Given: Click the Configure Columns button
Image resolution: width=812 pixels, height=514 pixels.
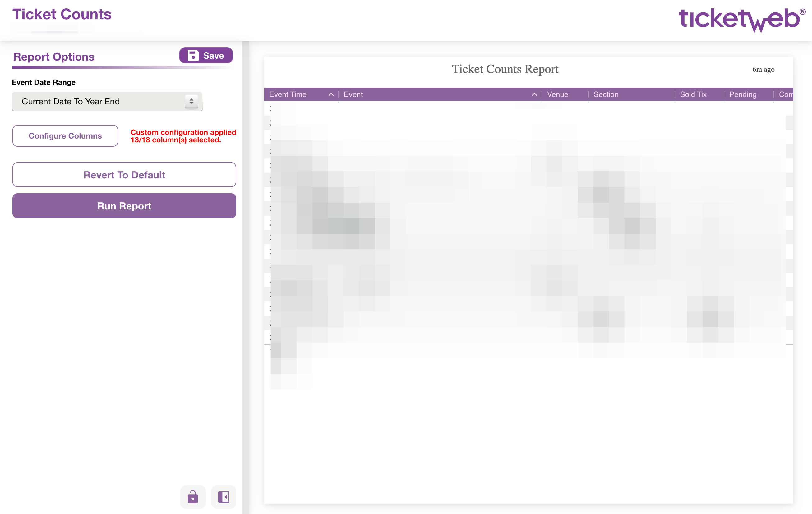Looking at the screenshot, I should coord(65,136).
